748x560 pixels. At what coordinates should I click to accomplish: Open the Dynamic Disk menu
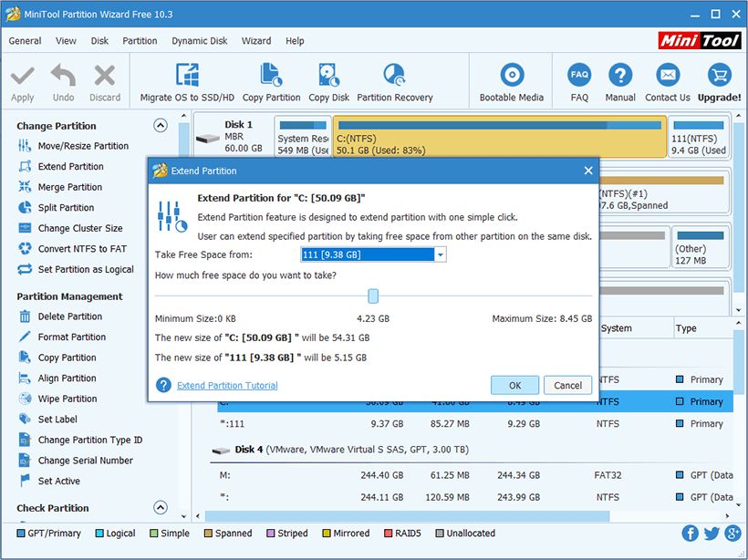tap(200, 41)
